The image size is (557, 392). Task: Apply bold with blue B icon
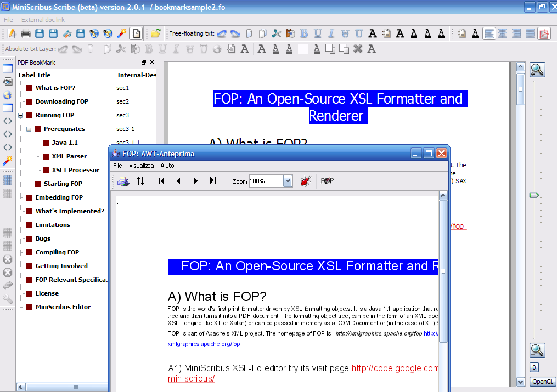(304, 33)
